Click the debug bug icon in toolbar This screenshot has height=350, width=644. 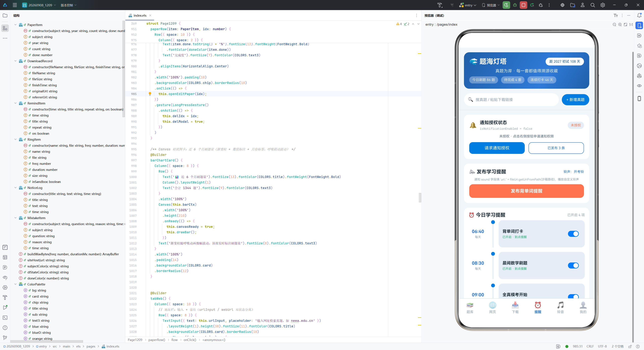point(515,5)
